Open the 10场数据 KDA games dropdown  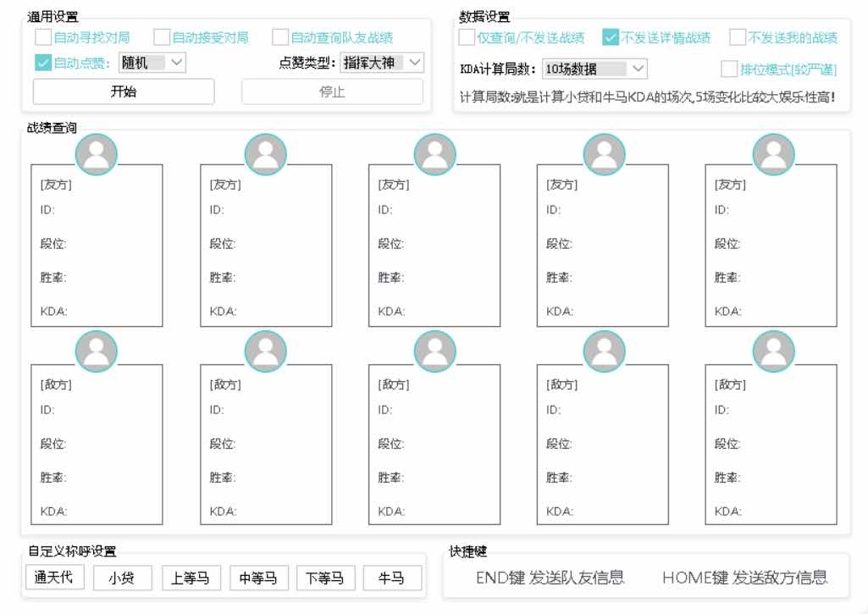click(594, 69)
